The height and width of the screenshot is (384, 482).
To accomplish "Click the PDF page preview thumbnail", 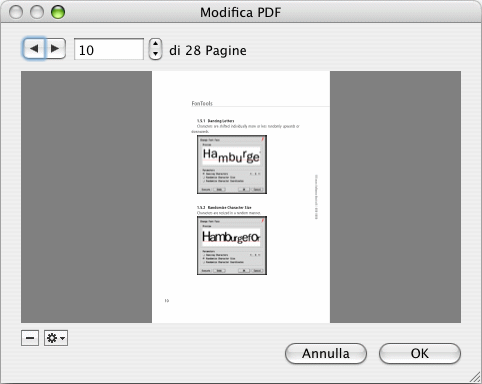I will (241, 197).
